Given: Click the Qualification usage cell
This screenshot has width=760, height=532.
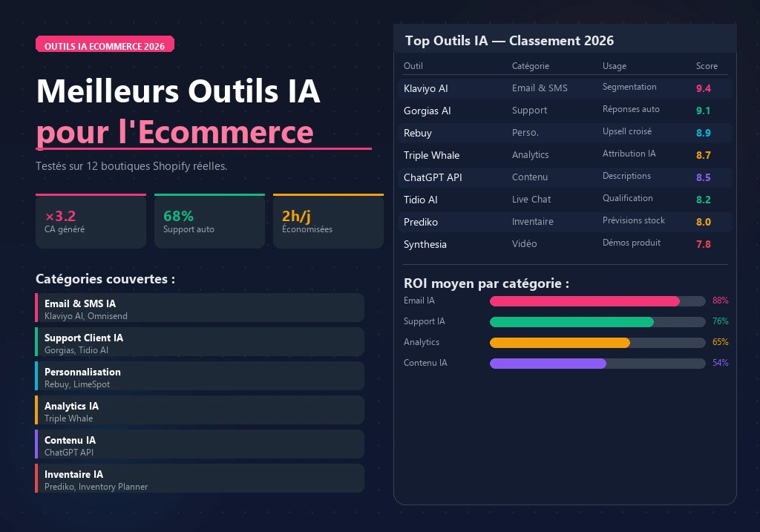Looking at the screenshot, I should click(x=627, y=198).
